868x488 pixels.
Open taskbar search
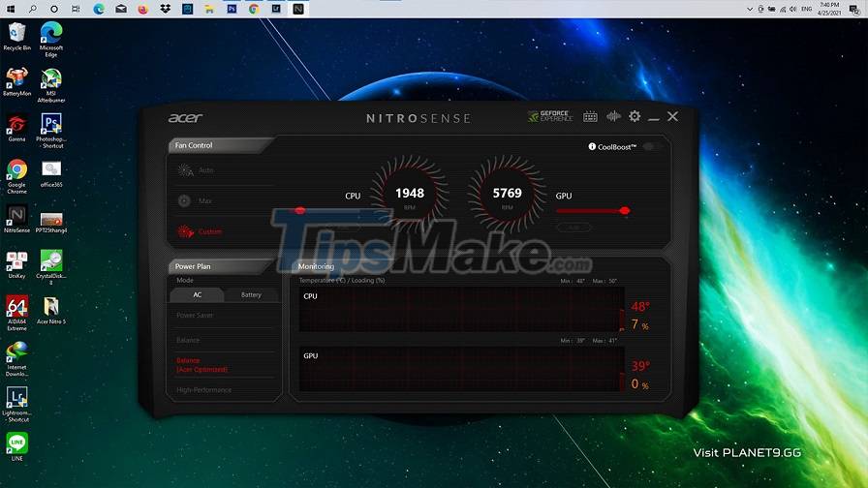tap(33, 9)
